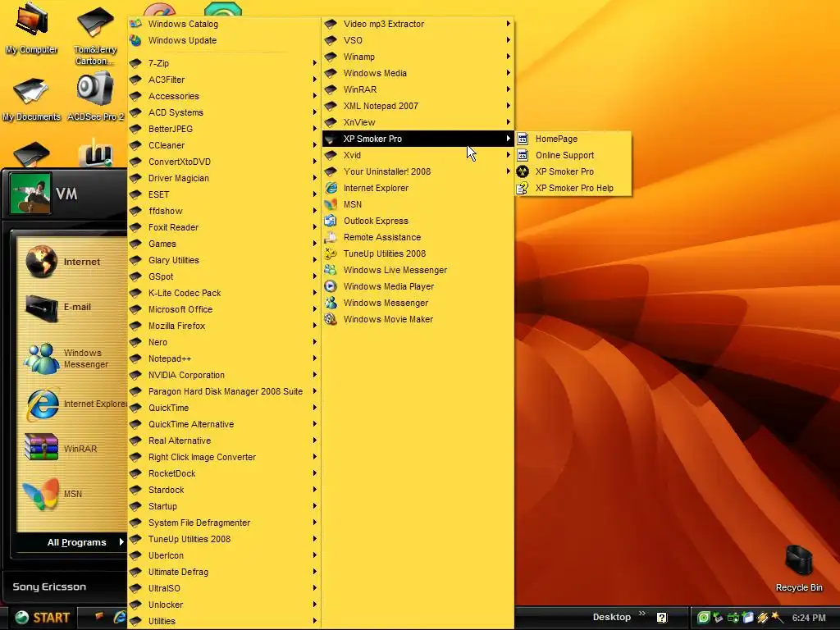Open Windows Update
Viewport: 840px width, 630px height.
[224, 40]
